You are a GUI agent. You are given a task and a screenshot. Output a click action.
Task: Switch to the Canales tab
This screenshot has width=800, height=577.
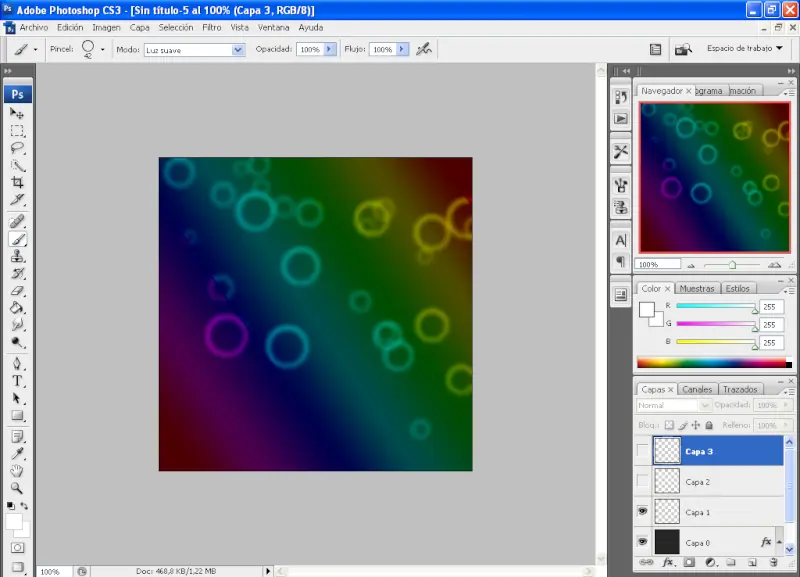697,389
